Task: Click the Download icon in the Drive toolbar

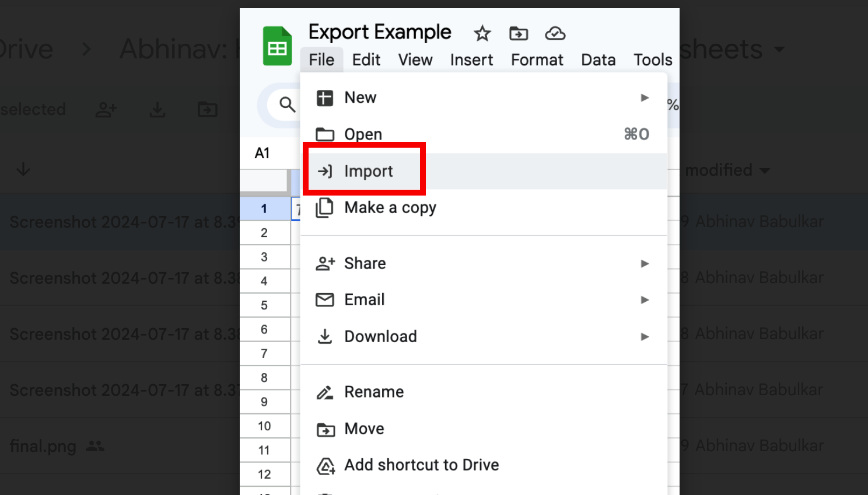Action: click(157, 109)
